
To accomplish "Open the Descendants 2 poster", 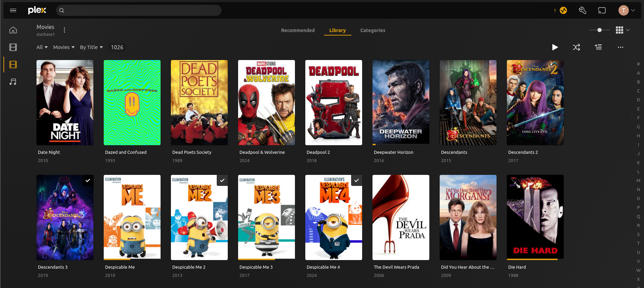I will (535, 102).
